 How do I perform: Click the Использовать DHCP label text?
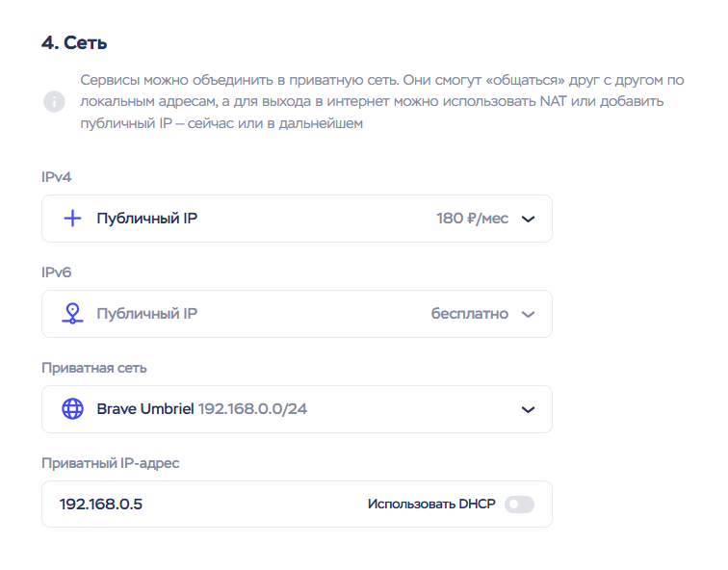[x=431, y=504]
